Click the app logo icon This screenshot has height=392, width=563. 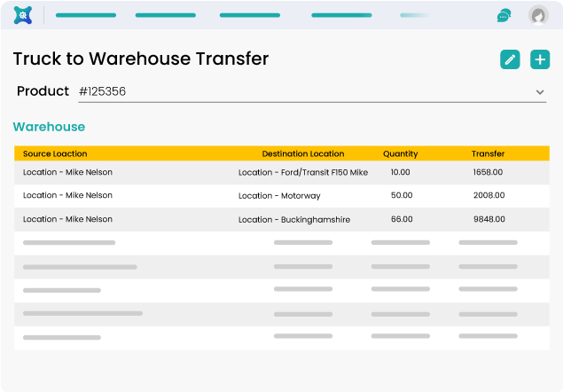coord(23,15)
